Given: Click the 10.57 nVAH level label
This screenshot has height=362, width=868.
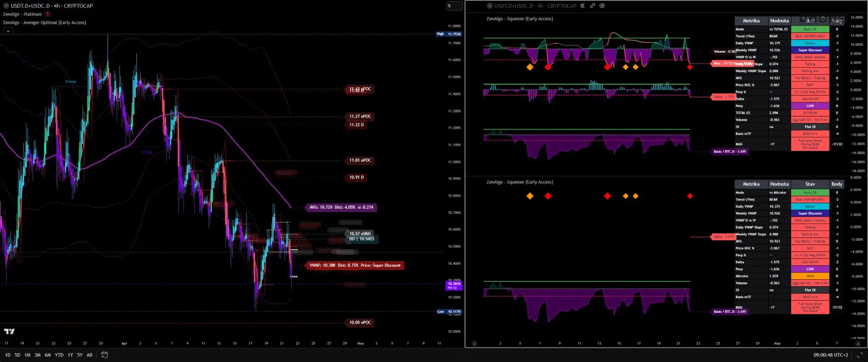Looking at the screenshot, I should coord(360,233).
